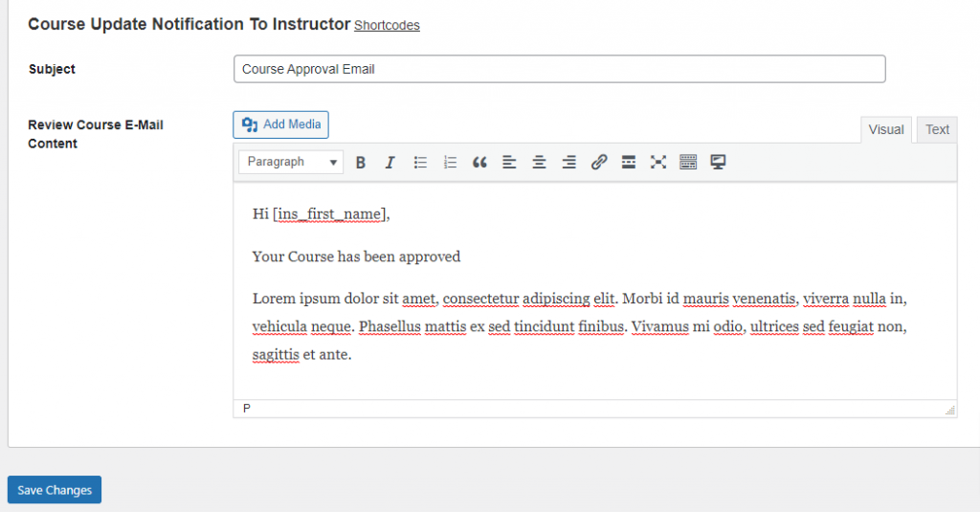Apply italic formatting
Viewport: 980px width, 512px height.
tap(390, 163)
